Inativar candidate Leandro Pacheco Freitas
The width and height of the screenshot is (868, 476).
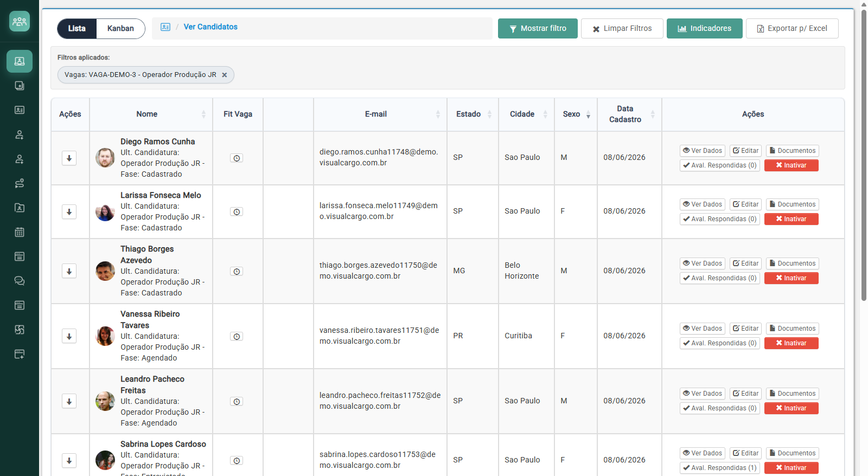[x=791, y=408]
